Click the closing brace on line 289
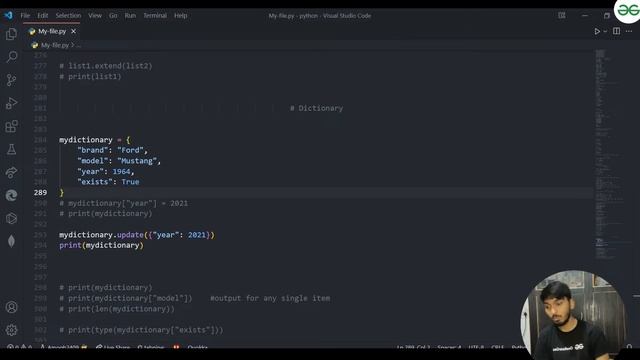The width and height of the screenshot is (640, 360). tap(62, 192)
